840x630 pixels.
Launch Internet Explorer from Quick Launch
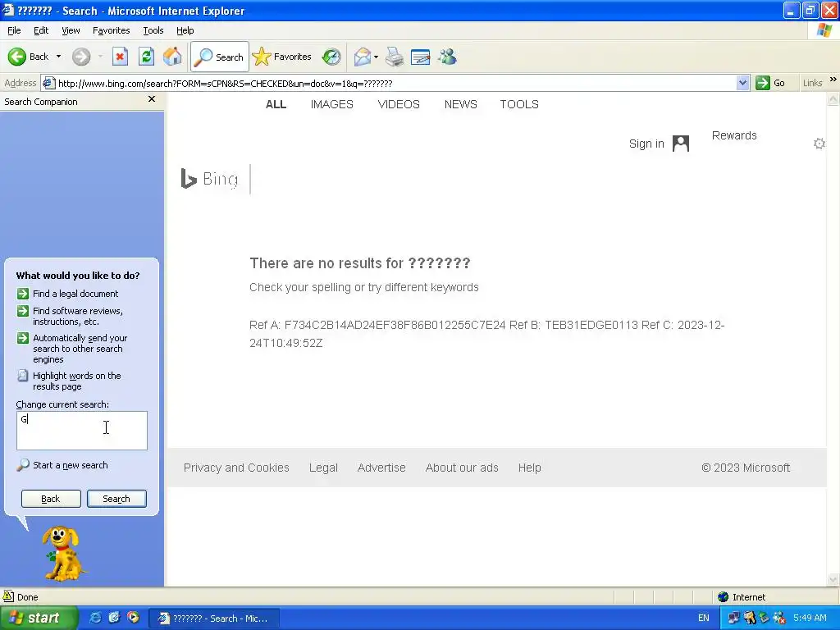tap(95, 618)
